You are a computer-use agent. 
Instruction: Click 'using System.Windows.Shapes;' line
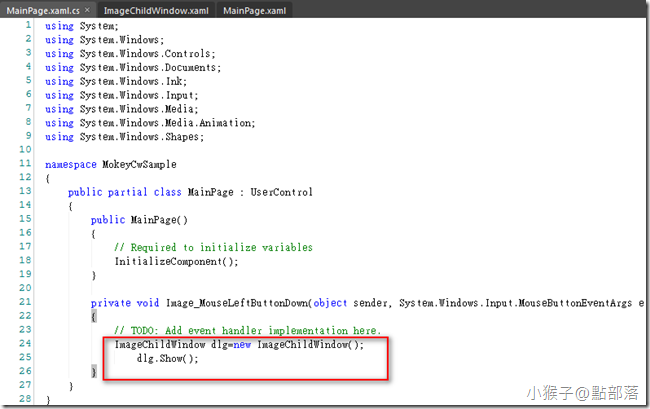[x=124, y=137]
